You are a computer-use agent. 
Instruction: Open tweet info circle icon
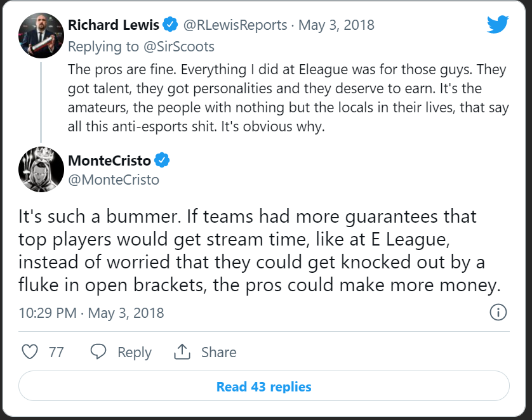[498, 312]
